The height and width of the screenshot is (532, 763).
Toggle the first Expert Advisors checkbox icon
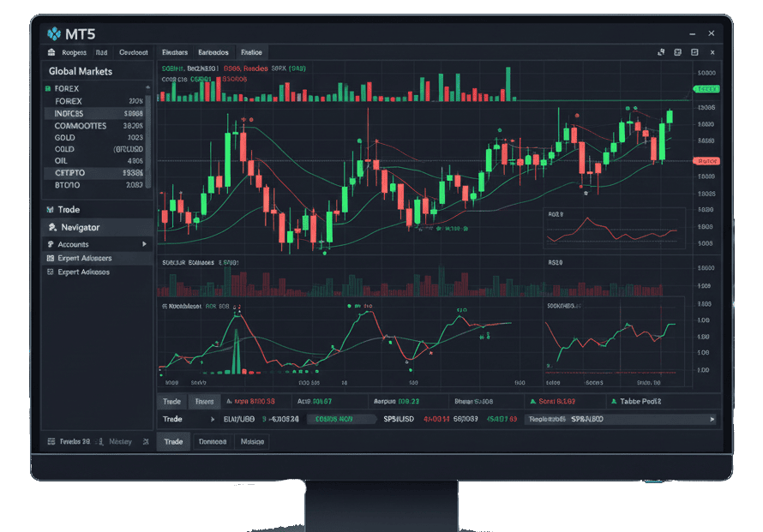50,258
